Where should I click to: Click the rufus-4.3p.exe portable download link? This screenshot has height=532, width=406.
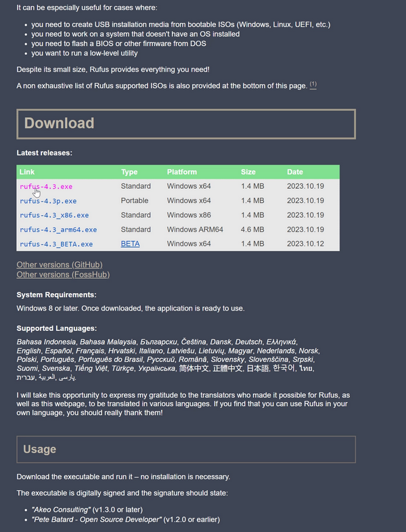tap(48, 201)
